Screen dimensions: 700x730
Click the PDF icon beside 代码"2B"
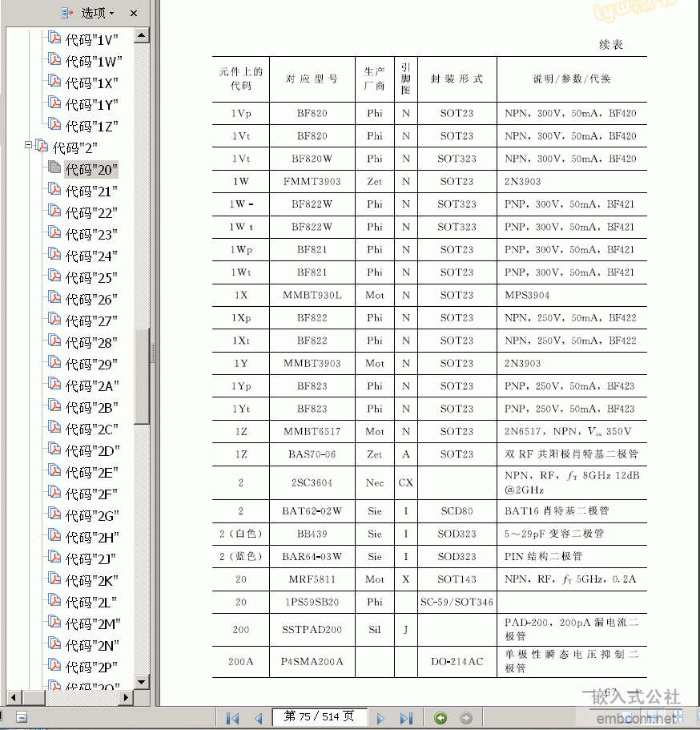[x=54, y=405]
